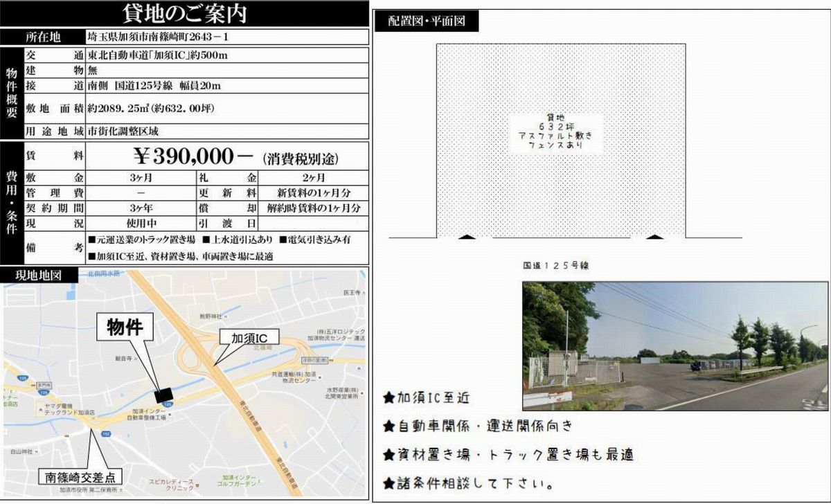831x504 pixels.
Task: Click the 建物 label cell
Action: point(54,70)
